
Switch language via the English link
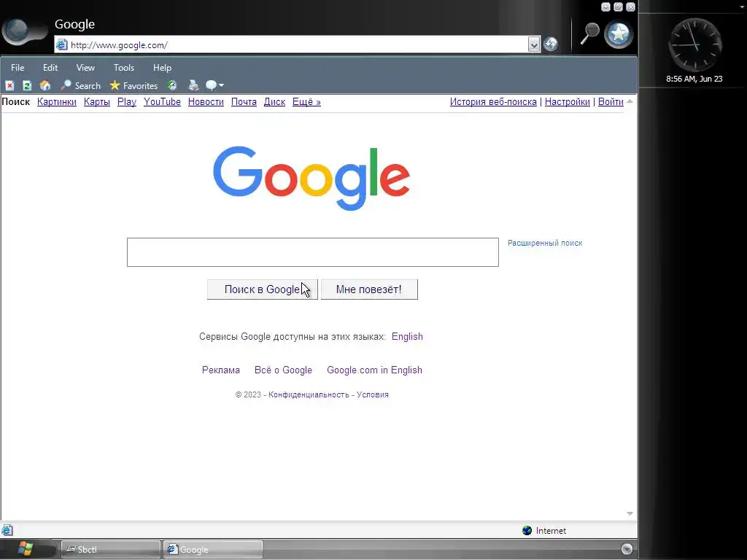point(407,337)
